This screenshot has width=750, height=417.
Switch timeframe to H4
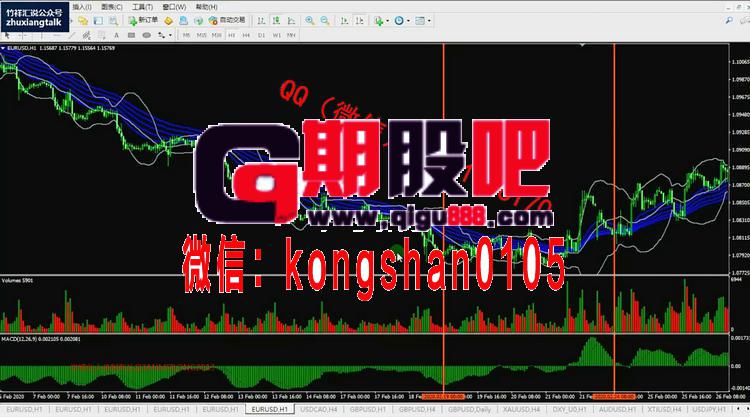[x=246, y=35]
